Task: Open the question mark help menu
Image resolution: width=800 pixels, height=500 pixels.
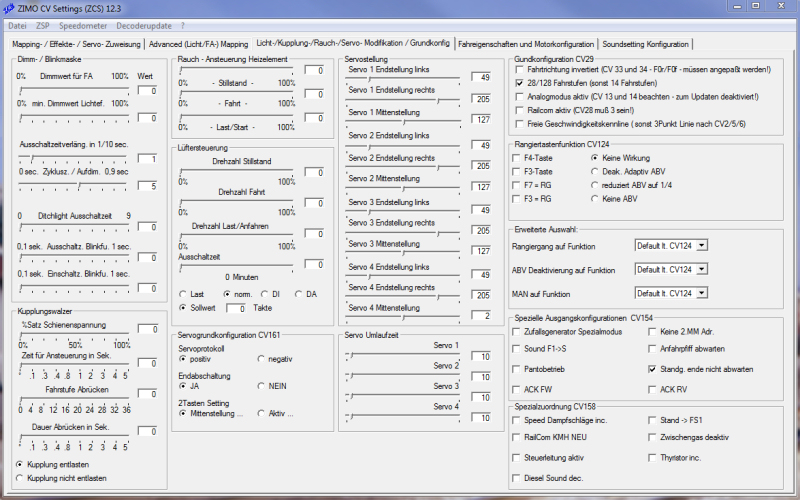Action: point(183,26)
